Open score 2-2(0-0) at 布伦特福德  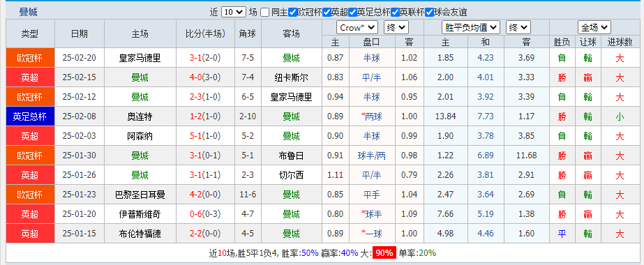tap(205, 234)
